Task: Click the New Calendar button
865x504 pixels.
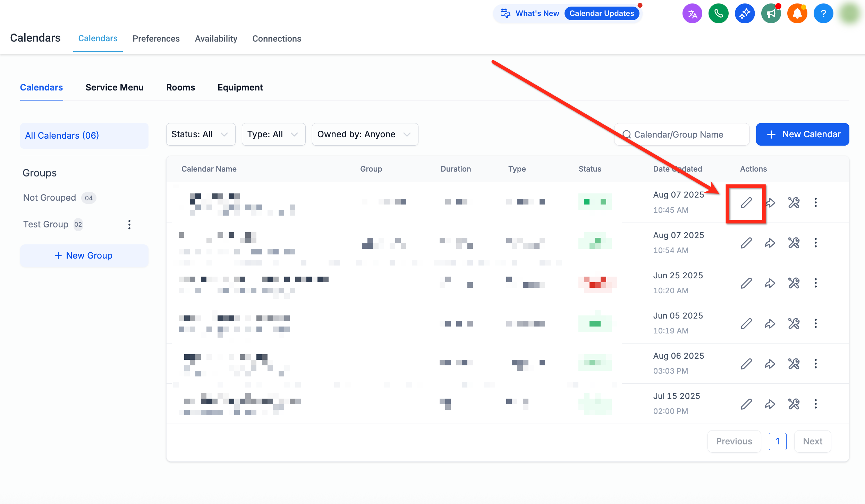Action: 802,134
